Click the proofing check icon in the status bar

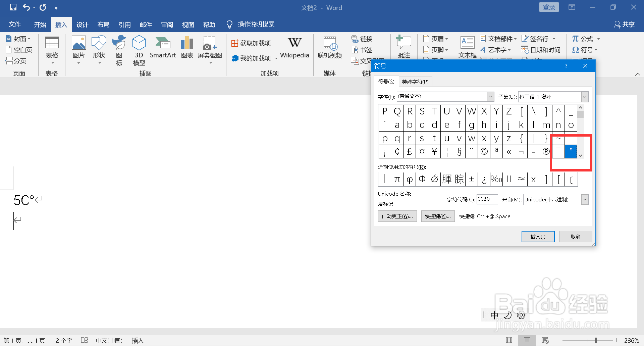(x=85, y=340)
